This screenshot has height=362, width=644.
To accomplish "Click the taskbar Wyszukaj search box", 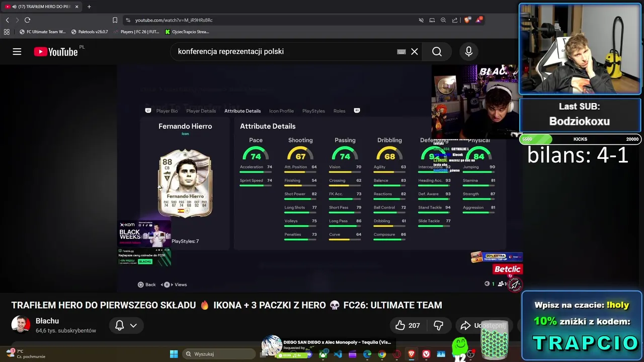I will tap(218, 354).
